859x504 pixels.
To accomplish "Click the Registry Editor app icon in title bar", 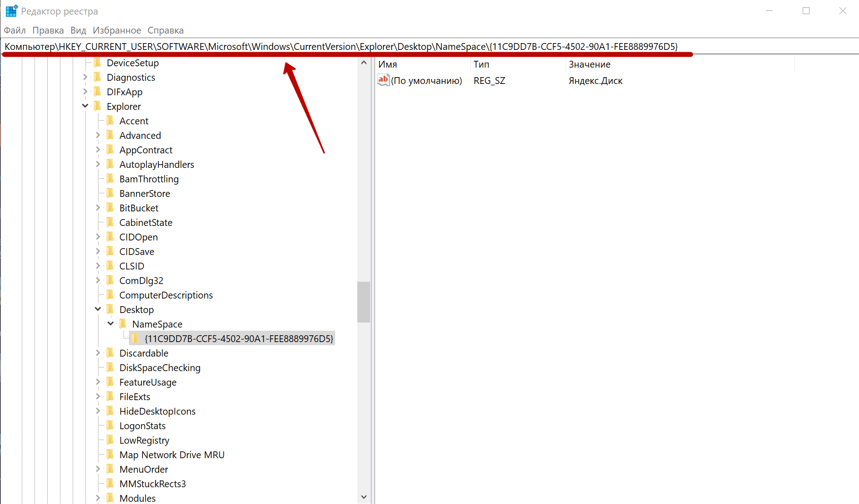I will click(11, 10).
